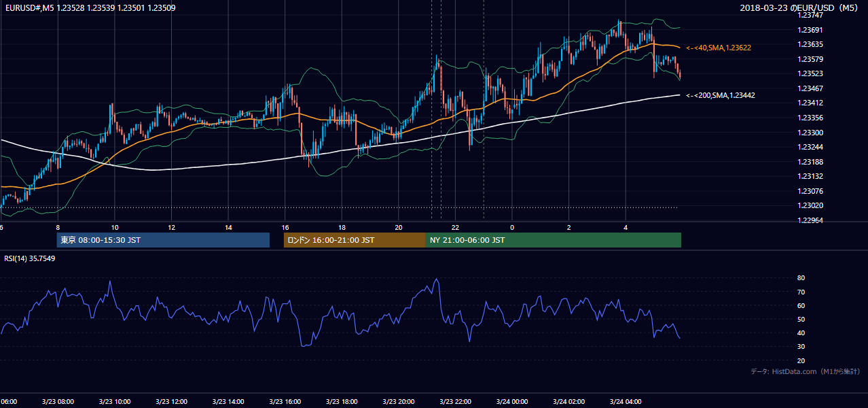The image size is (868, 408).
Task: Click hour tick 8 under price chart
Action: (58, 227)
